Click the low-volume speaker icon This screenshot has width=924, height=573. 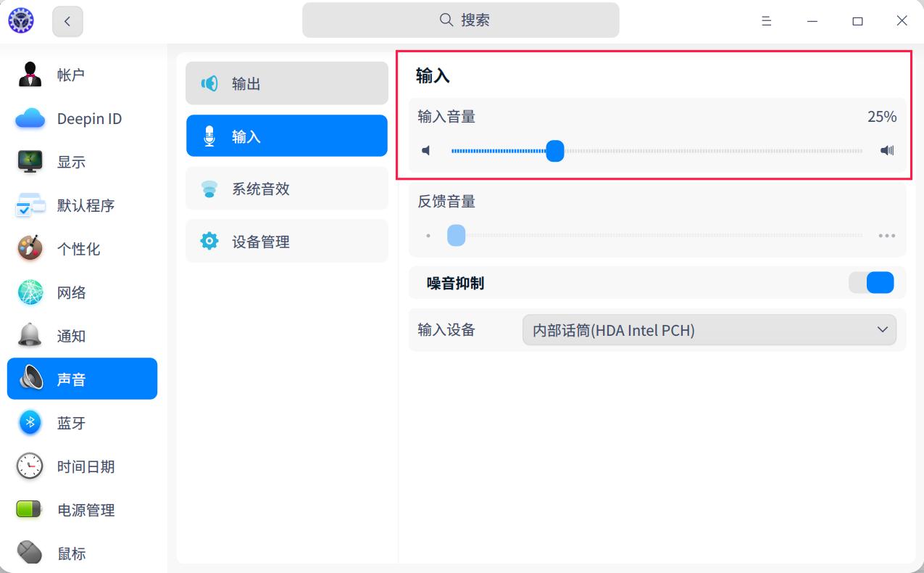point(426,151)
